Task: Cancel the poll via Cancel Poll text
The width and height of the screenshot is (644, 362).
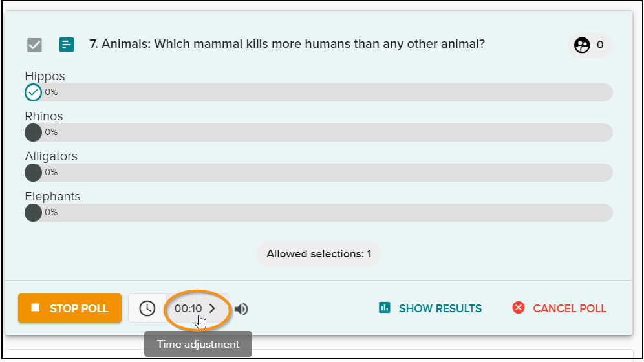Action: point(570,308)
